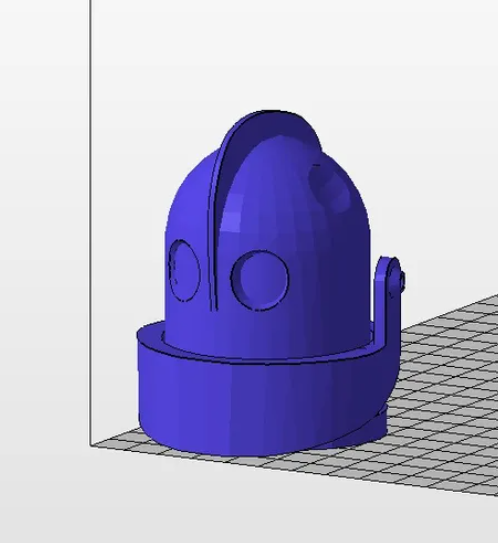Click the front-facing circular eye recess
Screen dimensions: 498x543
click(260, 281)
